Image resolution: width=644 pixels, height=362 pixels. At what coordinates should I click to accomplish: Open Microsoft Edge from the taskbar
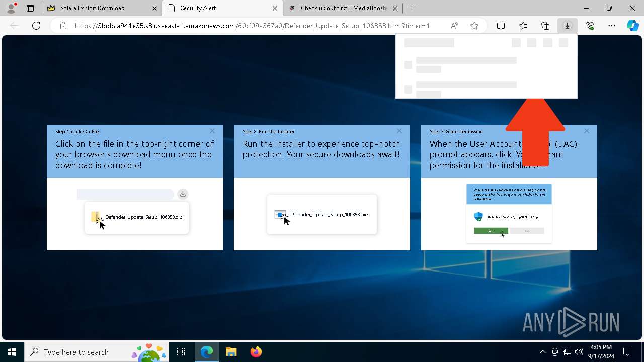pos(207,352)
